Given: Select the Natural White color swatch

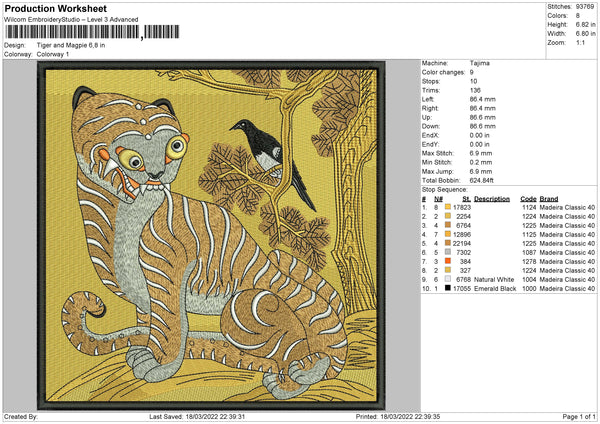Looking at the screenshot, I should pyautogui.click(x=447, y=279).
